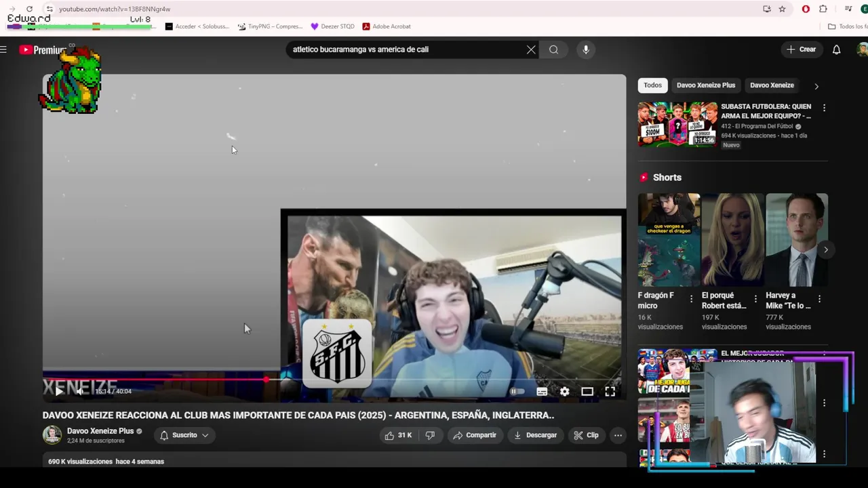Focus the YouTube search field
The width and height of the screenshot is (868, 488).
407,49
